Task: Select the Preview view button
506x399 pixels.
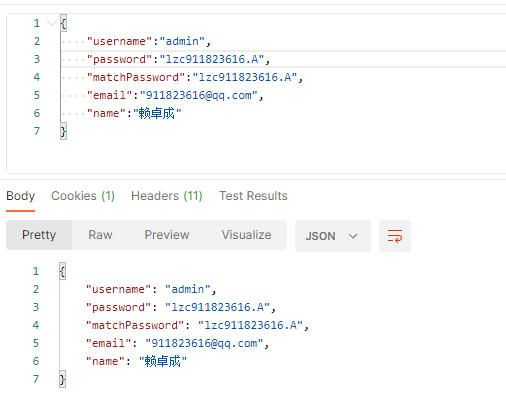Action: 167,235
